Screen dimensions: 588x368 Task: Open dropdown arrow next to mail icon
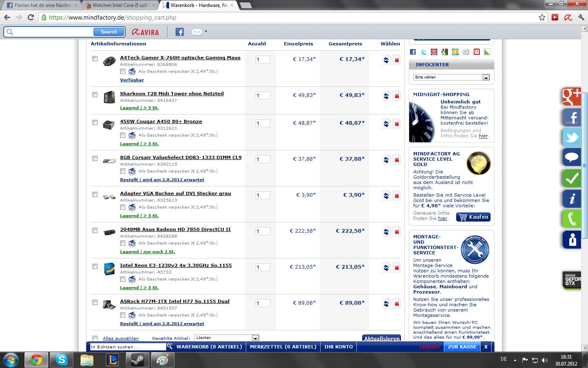[206, 31]
